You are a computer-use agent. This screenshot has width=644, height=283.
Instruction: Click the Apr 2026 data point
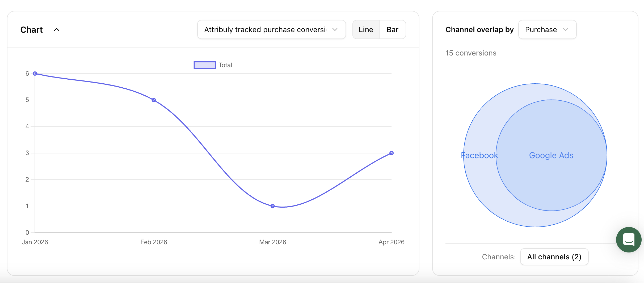(391, 153)
